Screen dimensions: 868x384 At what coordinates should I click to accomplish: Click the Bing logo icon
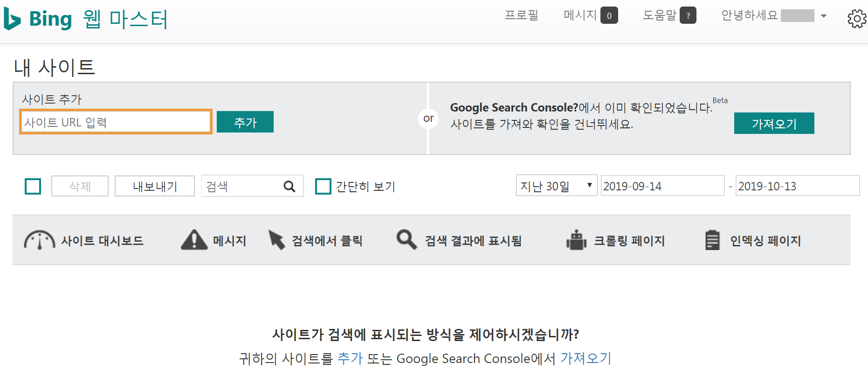(13, 19)
